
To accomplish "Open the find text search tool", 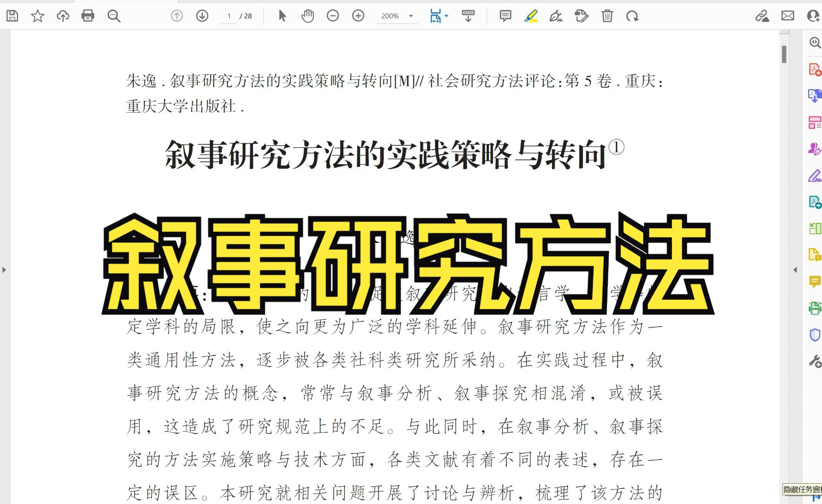I will [x=114, y=16].
